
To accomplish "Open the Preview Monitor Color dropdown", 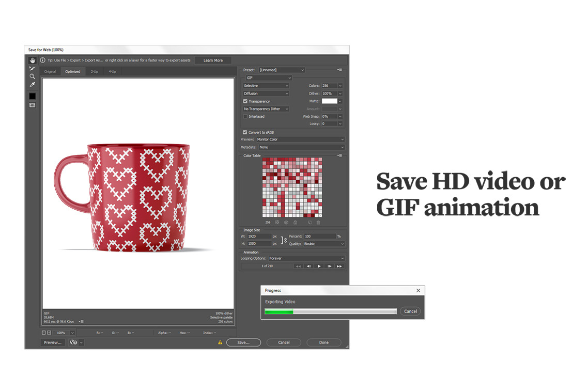I will pyautogui.click(x=300, y=139).
